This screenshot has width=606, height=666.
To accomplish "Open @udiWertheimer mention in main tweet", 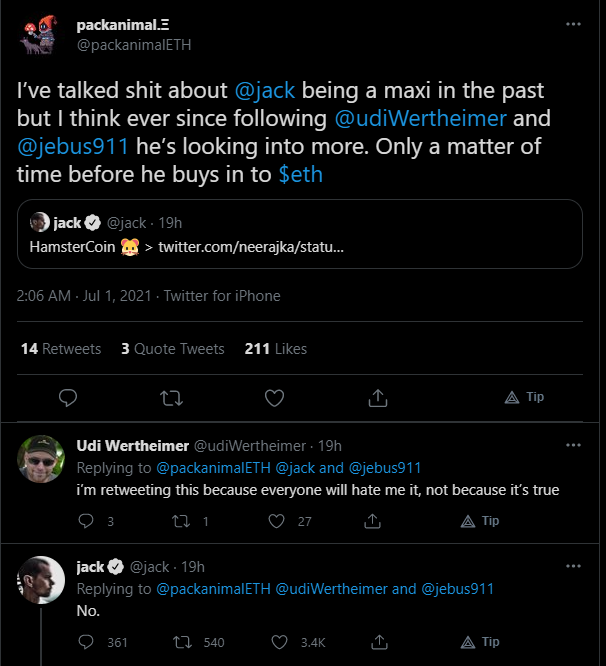I will tap(420, 119).
